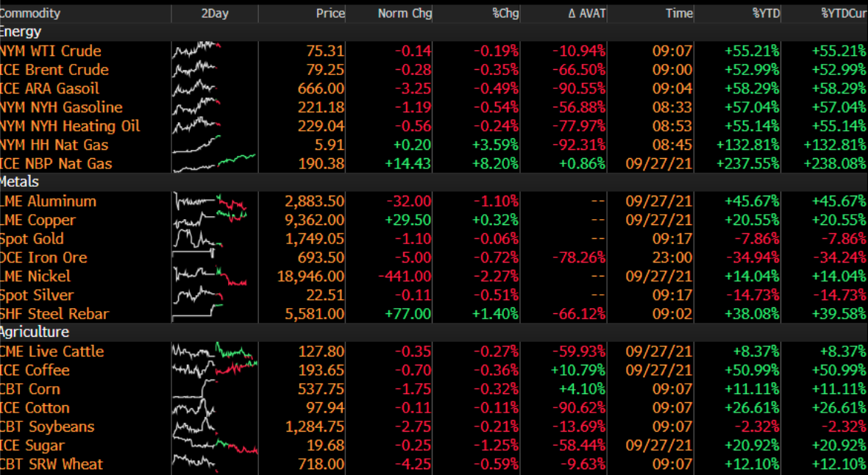This screenshot has height=475, width=868.
Task: Open Spot Silver row
Action: tap(434, 295)
